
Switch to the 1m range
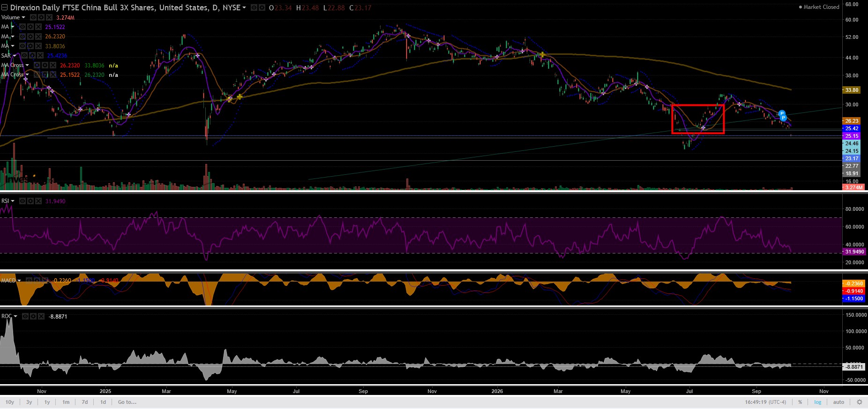(x=66, y=402)
